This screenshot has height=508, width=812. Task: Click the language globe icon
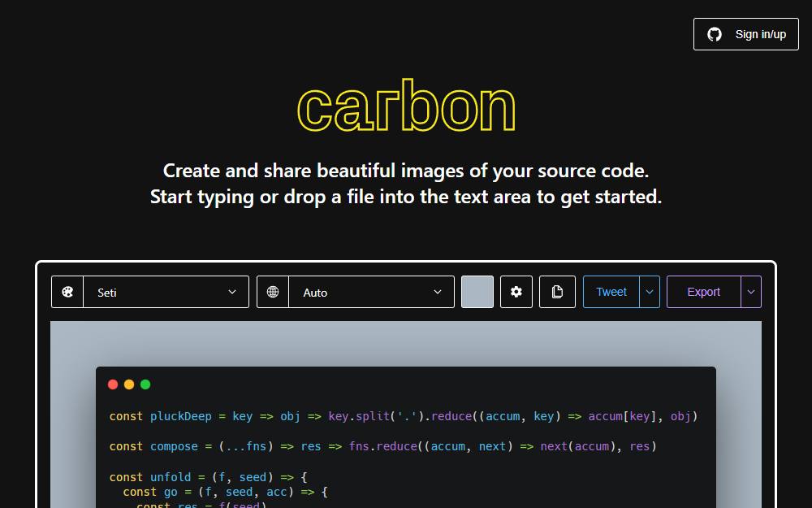pos(272,292)
